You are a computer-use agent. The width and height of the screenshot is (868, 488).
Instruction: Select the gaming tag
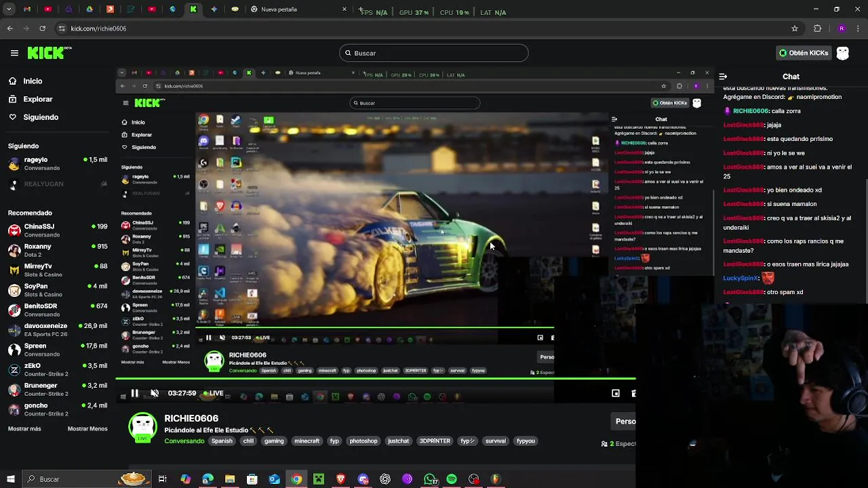[x=274, y=441]
